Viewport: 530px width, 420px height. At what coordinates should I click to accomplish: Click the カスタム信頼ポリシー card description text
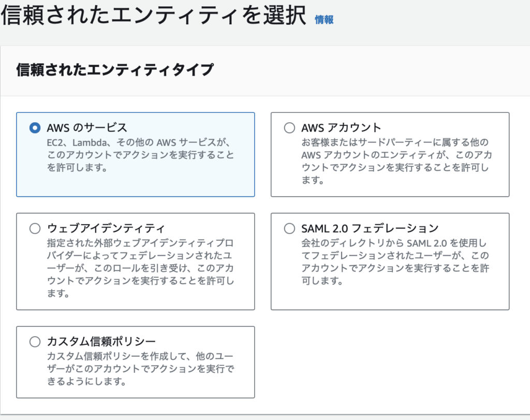140,369
